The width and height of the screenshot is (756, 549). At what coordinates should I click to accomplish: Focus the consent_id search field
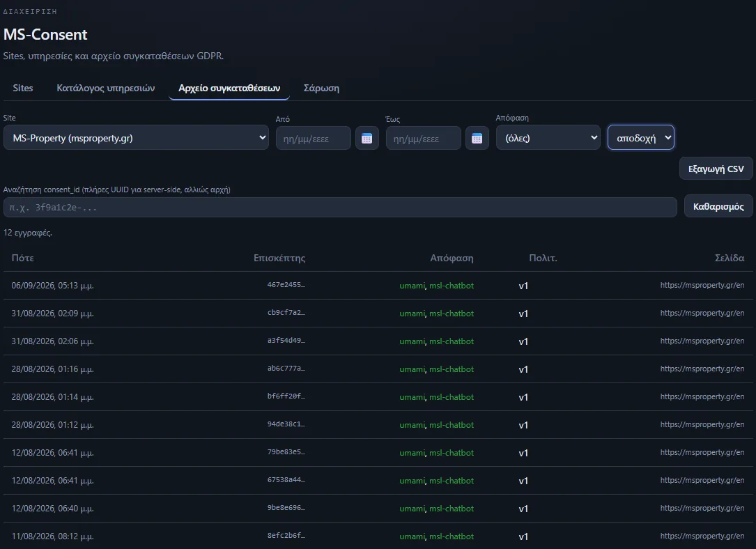coord(340,207)
